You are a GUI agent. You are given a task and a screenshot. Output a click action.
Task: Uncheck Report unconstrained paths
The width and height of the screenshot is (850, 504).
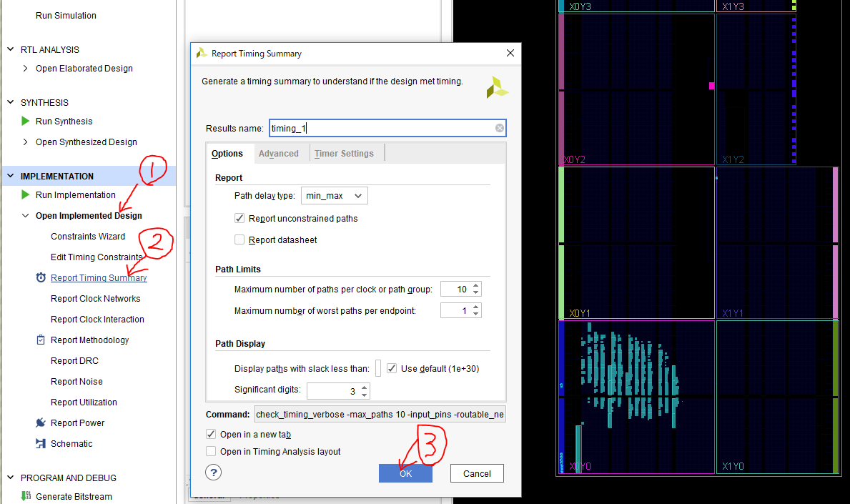(239, 218)
